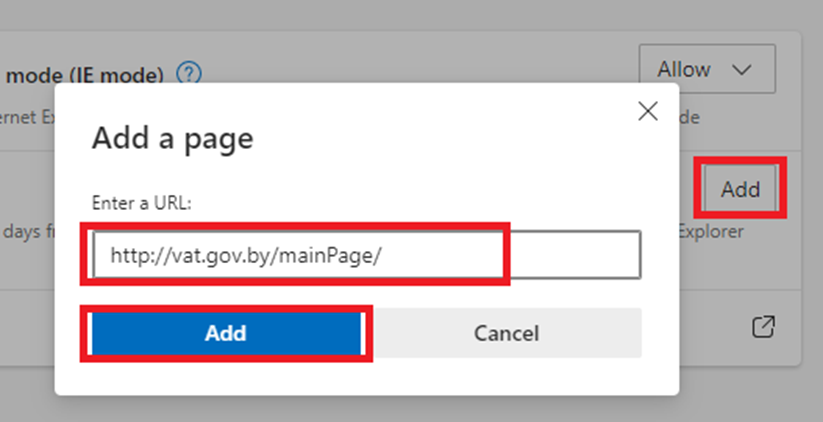
Task: Click the "Enter a URL:" label
Action: pyautogui.click(x=141, y=203)
